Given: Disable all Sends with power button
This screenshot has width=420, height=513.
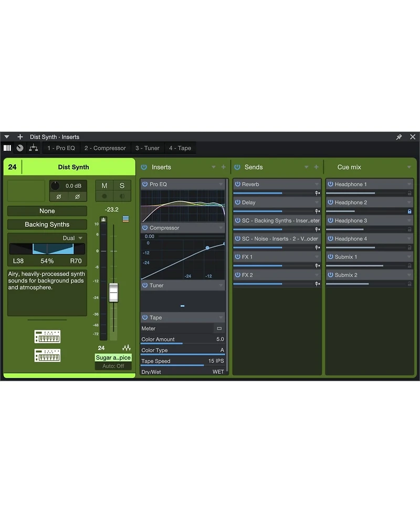Looking at the screenshot, I should click(x=237, y=167).
